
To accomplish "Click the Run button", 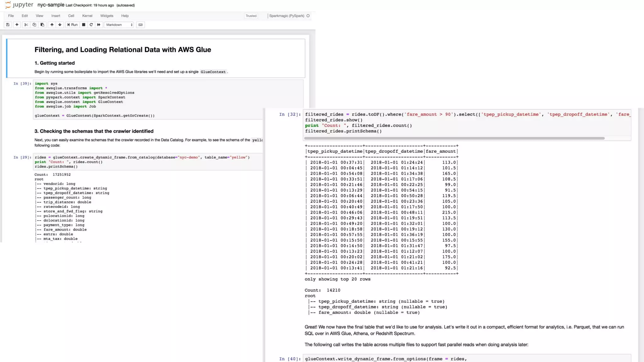I will point(72,25).
